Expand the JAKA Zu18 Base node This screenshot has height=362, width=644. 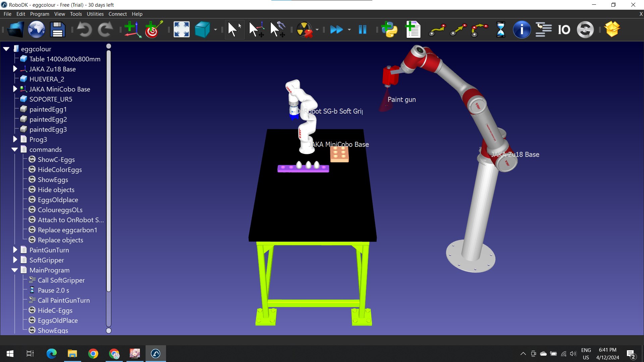point(15,69)
